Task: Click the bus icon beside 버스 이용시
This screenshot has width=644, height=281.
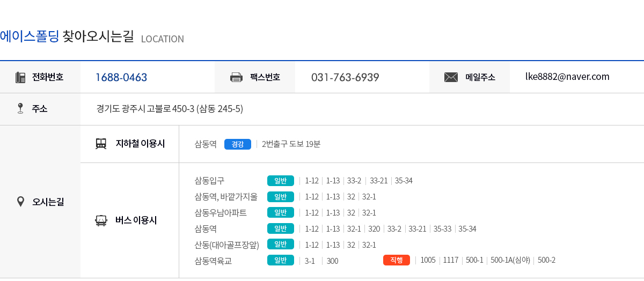Action: tap(101, 220)
